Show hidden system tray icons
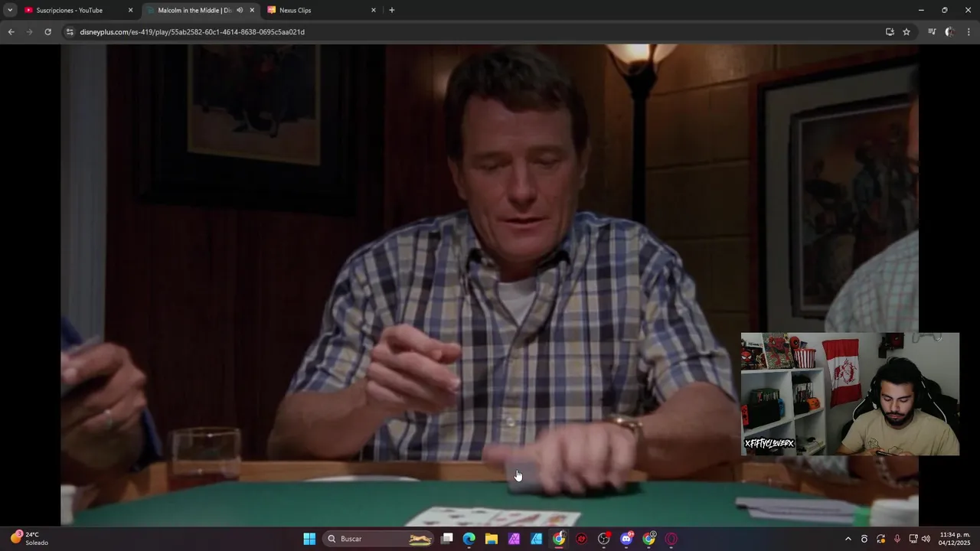Screen dimensions: 980x551 click(x=848, y=539)
